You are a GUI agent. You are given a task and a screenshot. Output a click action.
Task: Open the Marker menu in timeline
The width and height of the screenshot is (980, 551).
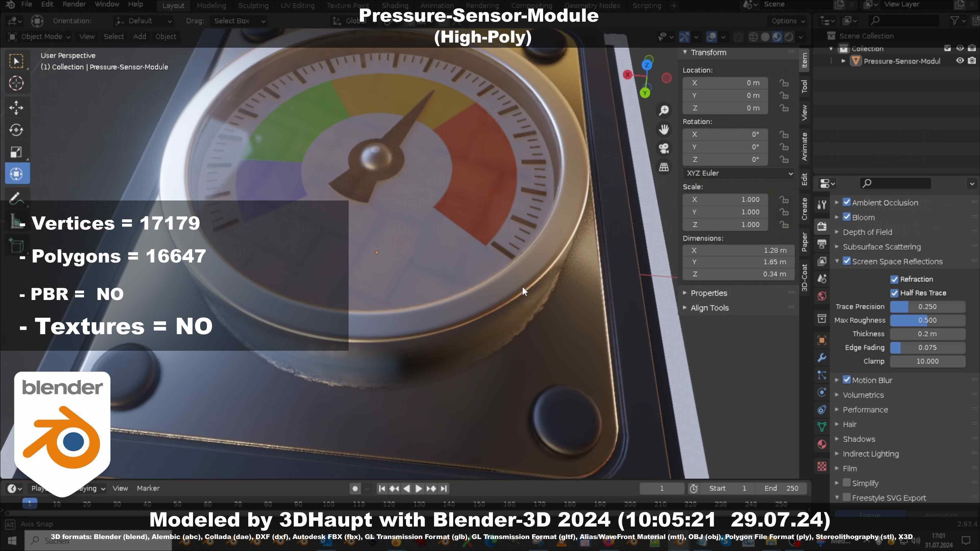pyautogui.click(x=148, y=488)
